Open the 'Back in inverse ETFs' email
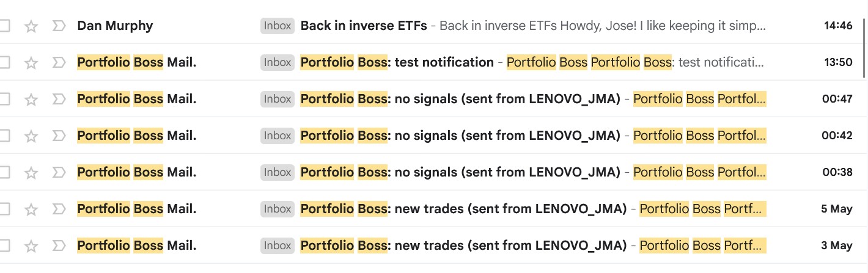The height and width of the screenshot is (273, 868). (x=364, y=26)
